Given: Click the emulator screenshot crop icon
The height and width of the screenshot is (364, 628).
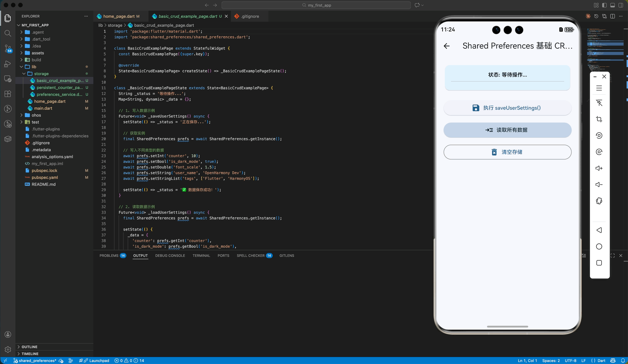Looking at the screenshot, I should [599, 119].
